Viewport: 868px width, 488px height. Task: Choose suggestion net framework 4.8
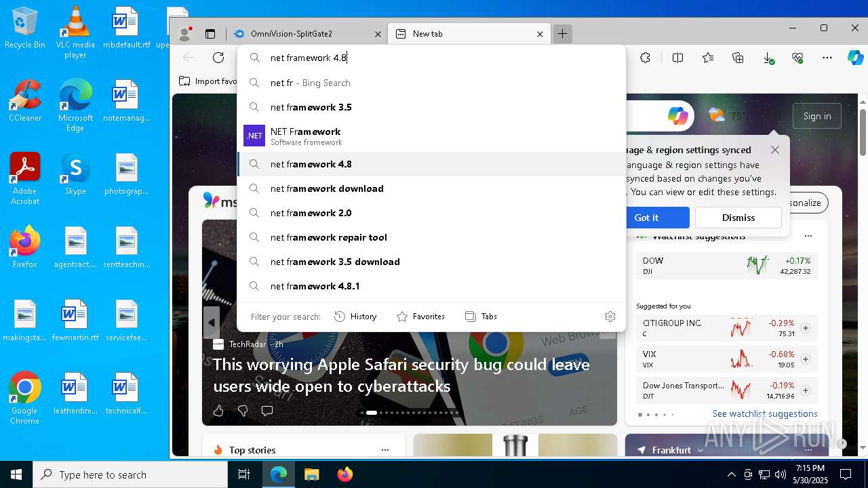(431, 164)
